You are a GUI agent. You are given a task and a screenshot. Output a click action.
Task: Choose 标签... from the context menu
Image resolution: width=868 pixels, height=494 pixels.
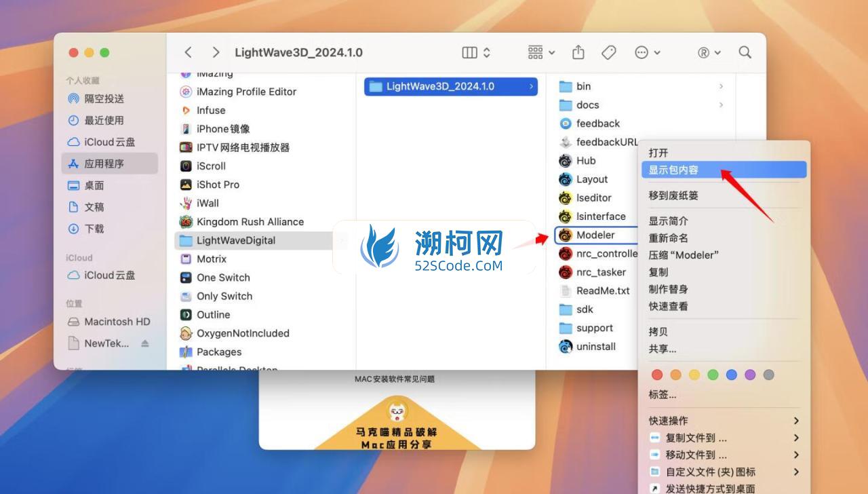(x=724, y=394)
